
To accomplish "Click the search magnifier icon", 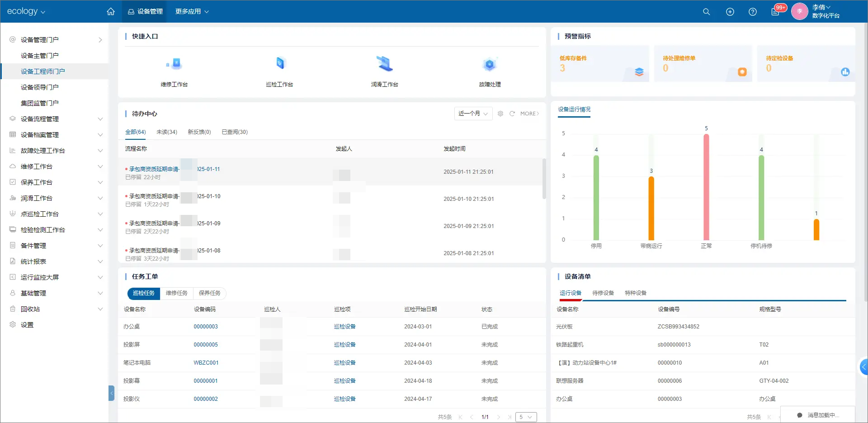I will (x=706, y=12).
